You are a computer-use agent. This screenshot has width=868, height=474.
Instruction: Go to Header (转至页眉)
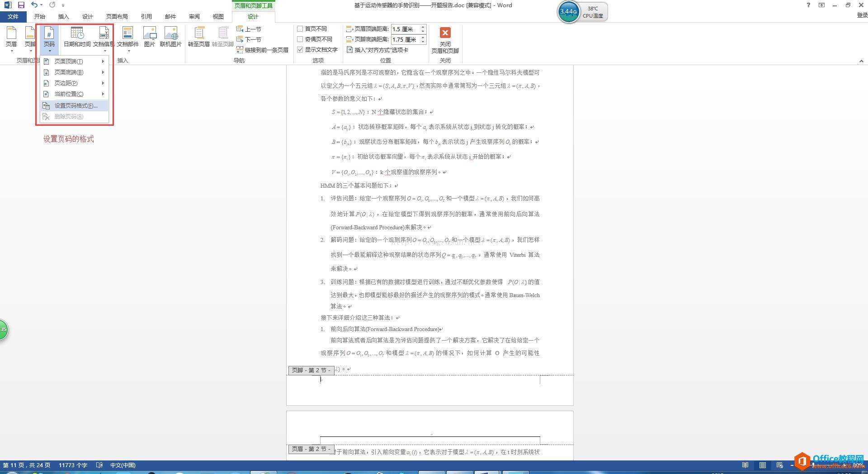click(x=199, y=37)
